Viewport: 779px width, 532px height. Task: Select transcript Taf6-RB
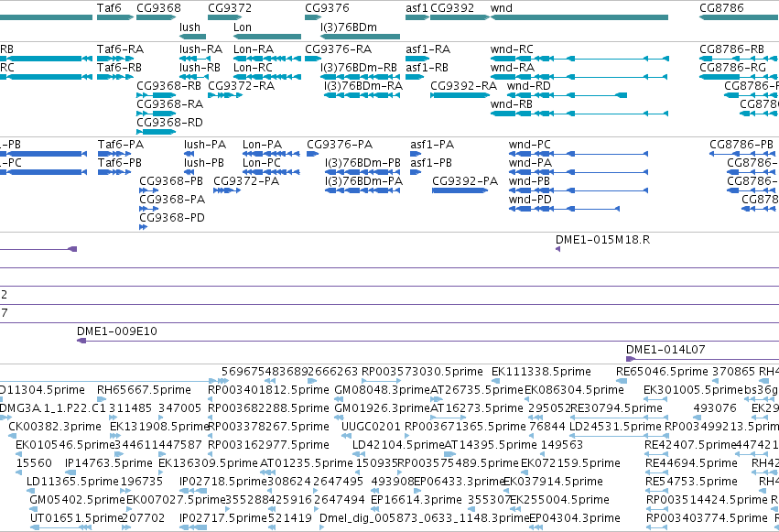[119, 68]
